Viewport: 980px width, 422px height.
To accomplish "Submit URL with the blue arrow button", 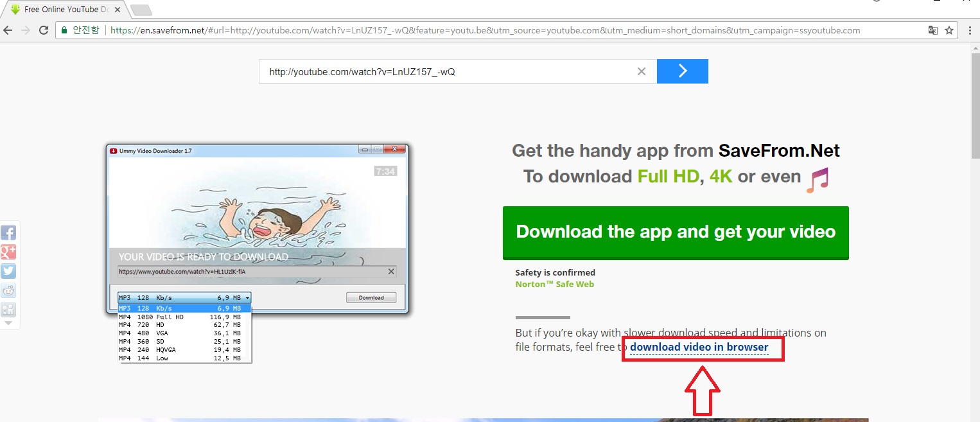I will (x=682, y=71).
